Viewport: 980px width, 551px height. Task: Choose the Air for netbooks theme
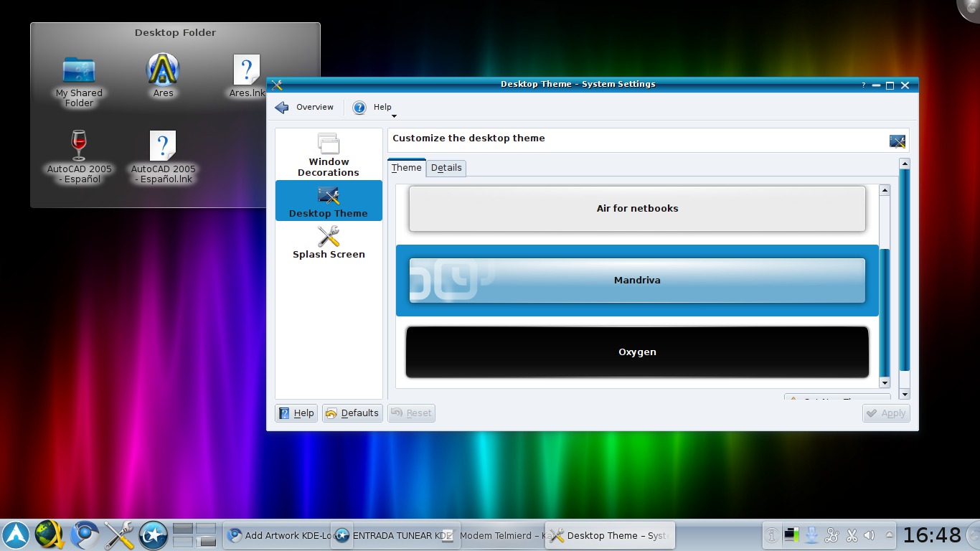[637, 209]
